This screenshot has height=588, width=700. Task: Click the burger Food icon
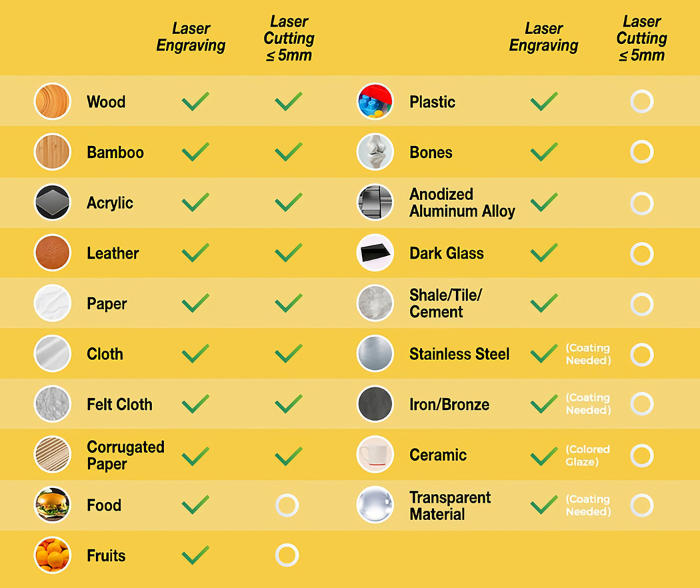coord(52,505)
